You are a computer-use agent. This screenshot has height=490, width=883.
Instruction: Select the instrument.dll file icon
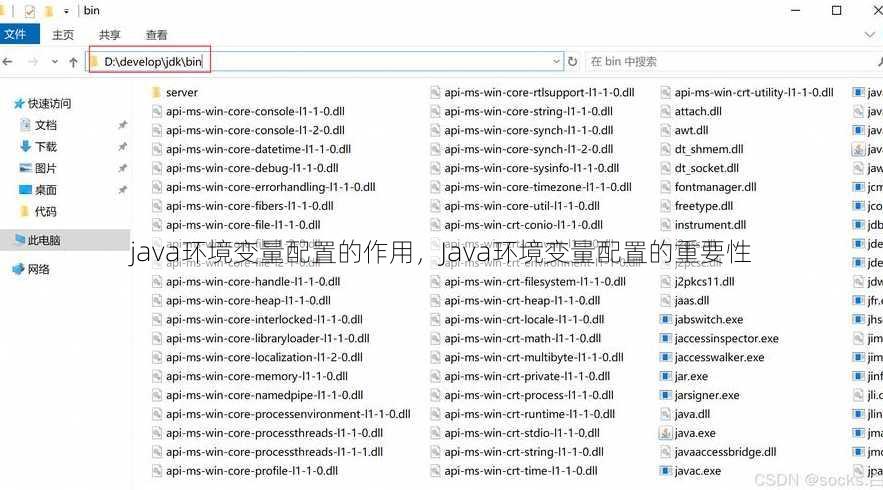pyautogui.click(x=666, y=224)
